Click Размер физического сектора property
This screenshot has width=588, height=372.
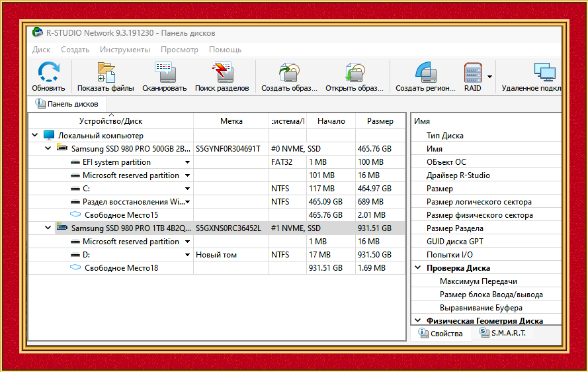[486, 214]
